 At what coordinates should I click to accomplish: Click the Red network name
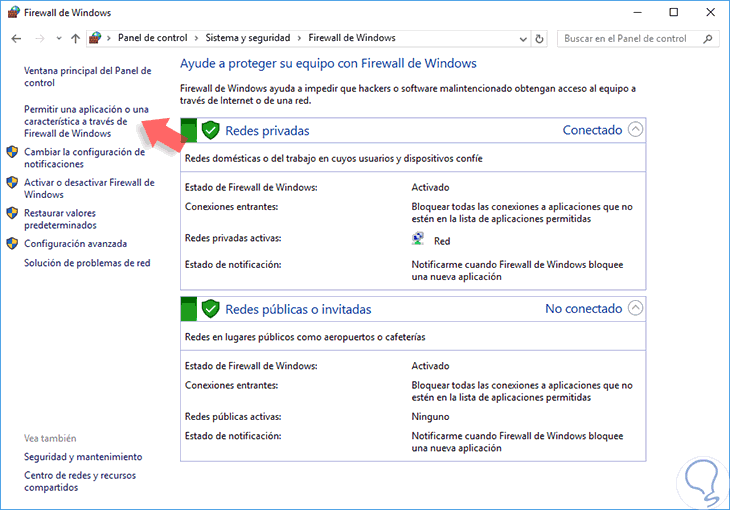(442, 241)
